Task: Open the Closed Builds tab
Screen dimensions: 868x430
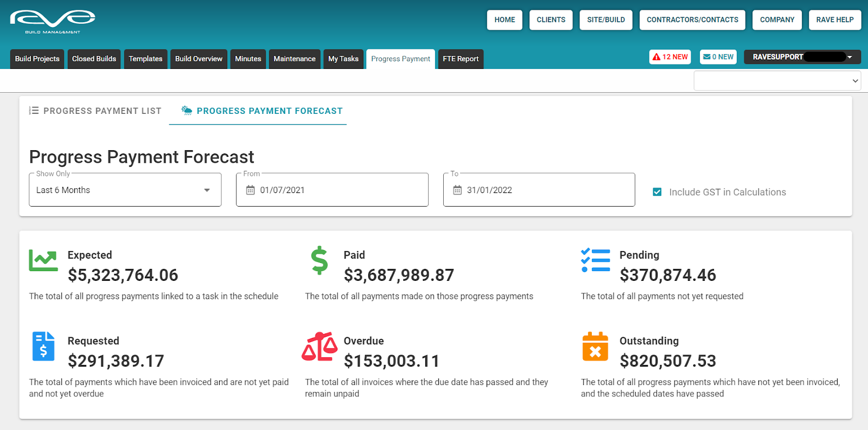Action: coord(94,59)
